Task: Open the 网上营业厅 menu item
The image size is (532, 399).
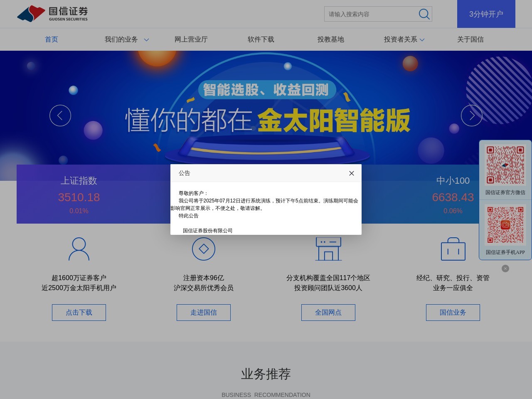Action: (191, 39)
